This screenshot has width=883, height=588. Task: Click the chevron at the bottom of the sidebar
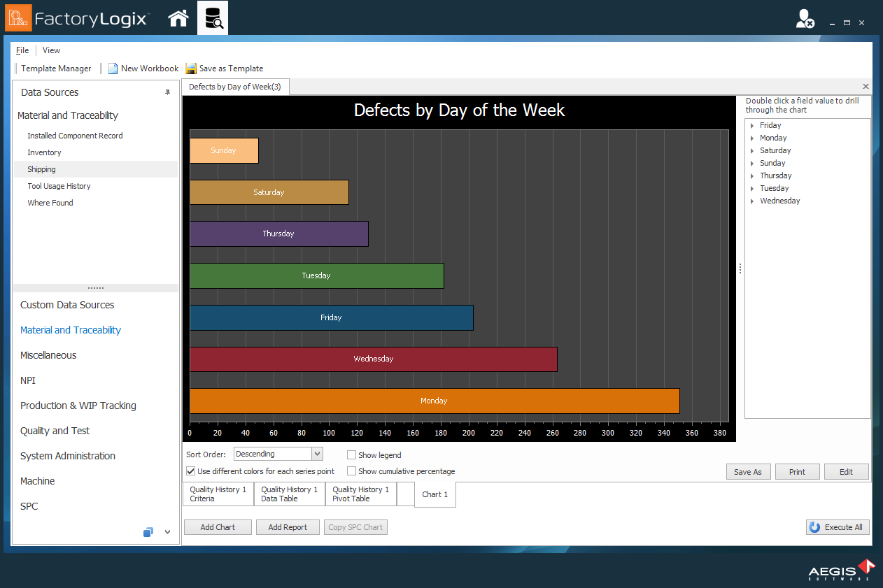167,532
